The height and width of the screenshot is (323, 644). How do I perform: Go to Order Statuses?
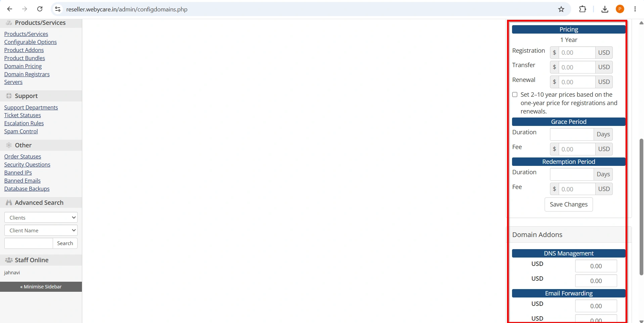[23, 156]
